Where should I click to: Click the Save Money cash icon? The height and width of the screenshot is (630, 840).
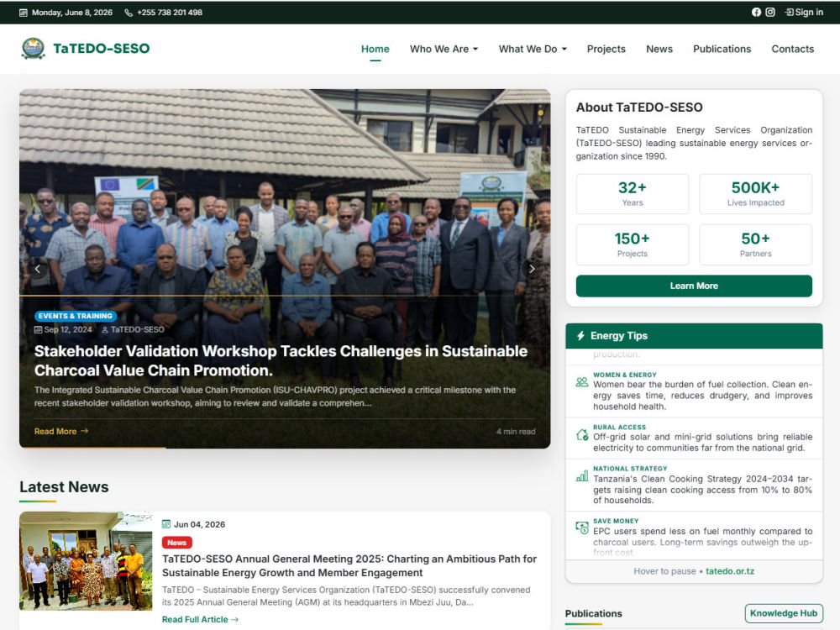[x=582, y=528]
